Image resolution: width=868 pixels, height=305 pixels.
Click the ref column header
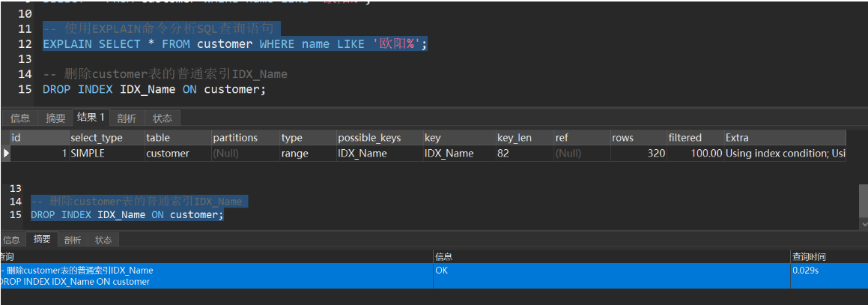pyautogui.click(x=582, y=138)
